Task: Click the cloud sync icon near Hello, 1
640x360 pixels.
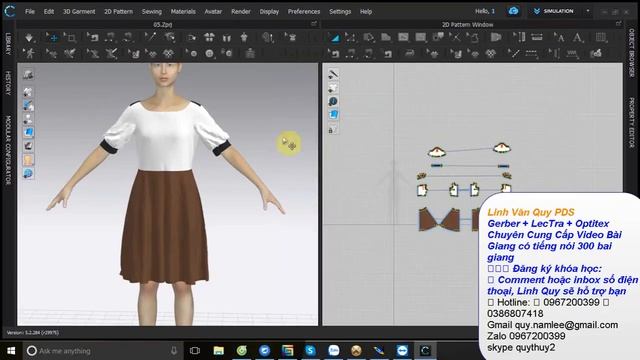Action: 513,11
